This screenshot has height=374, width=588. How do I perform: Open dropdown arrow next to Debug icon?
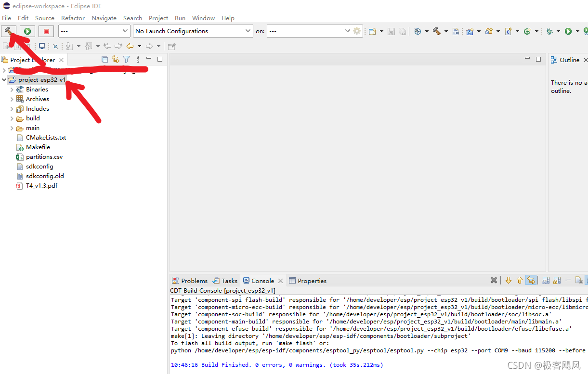(x=558, y=31)
